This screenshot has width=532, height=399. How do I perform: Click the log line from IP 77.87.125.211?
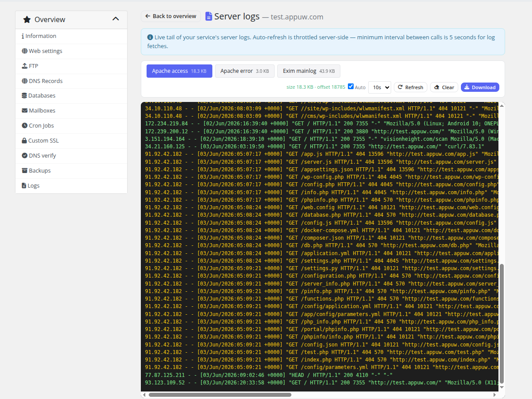(x=268, y=375)
